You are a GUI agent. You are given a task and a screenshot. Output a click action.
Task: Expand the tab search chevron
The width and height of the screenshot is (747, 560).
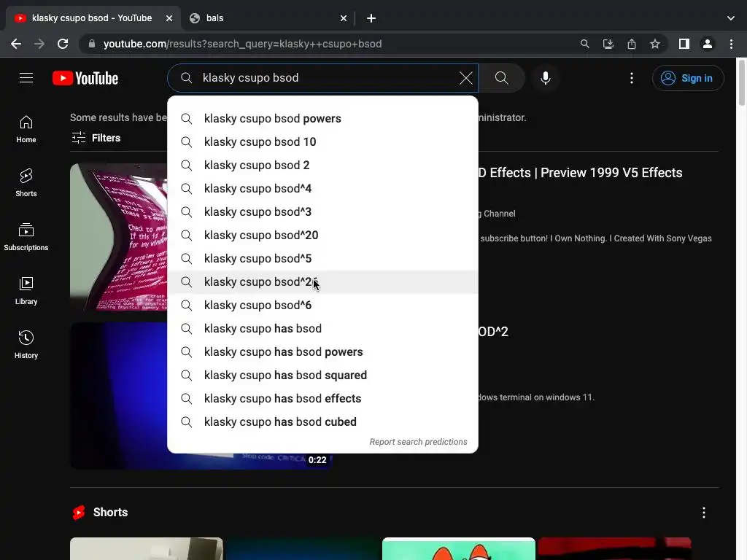[x=731, y=18]
